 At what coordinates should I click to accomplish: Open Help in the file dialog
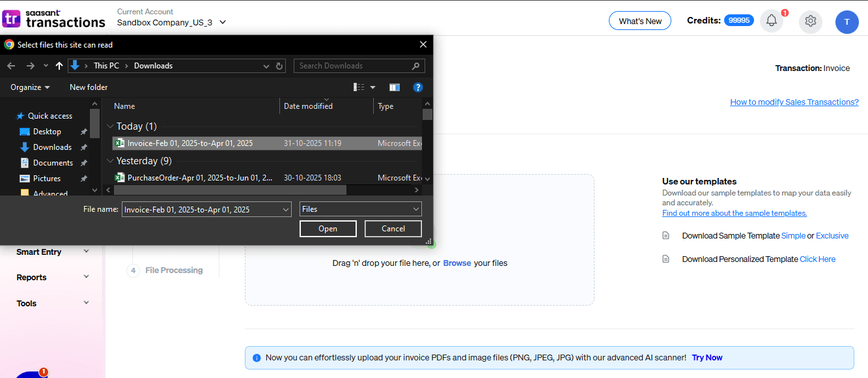click(x=418, y=87)
